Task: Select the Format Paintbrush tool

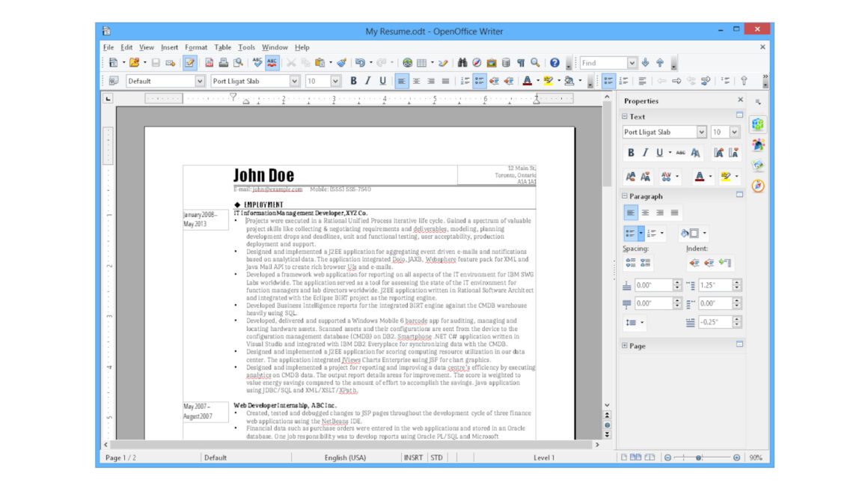Action: pos(342,63)
